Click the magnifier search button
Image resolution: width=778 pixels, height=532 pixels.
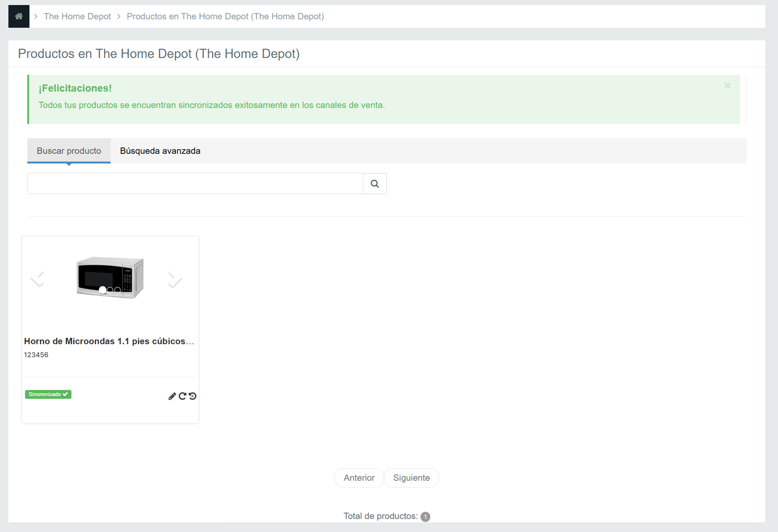[x=375, y=184]
